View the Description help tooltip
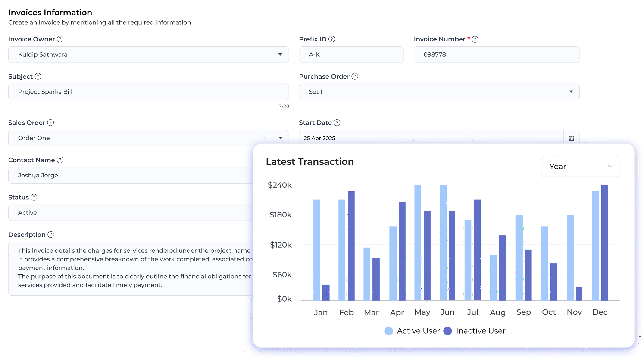644x359 pixels. [x=51, y=235]
